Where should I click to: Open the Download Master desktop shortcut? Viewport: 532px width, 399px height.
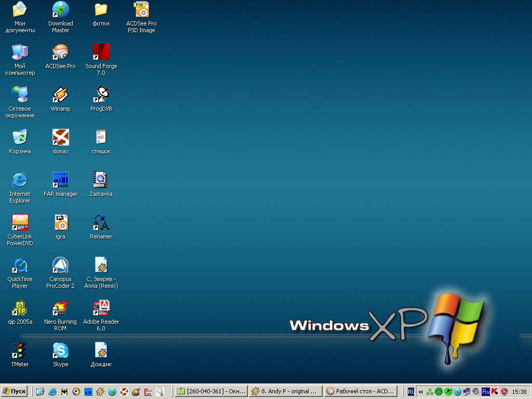click(x=61, y=10)
